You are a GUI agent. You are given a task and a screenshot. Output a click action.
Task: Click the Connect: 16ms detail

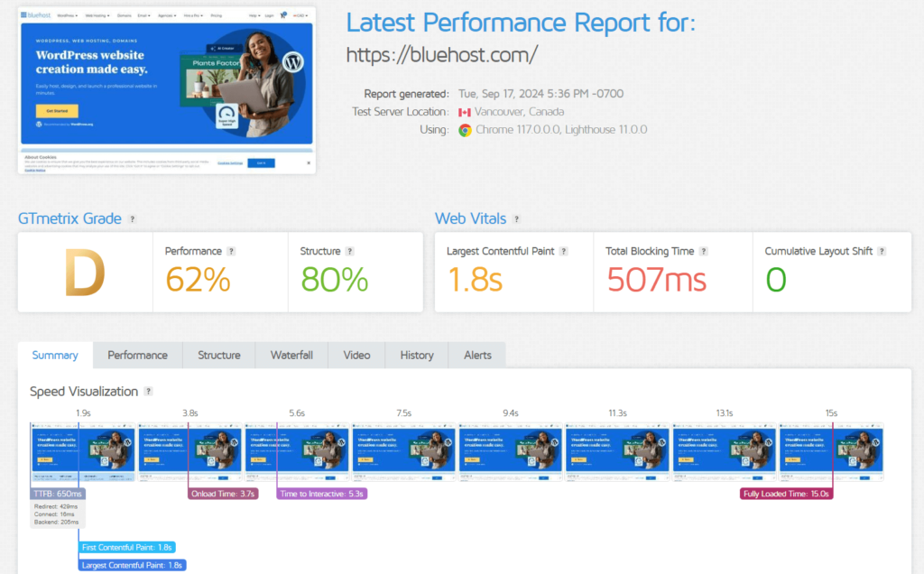[x=54, y=514]
